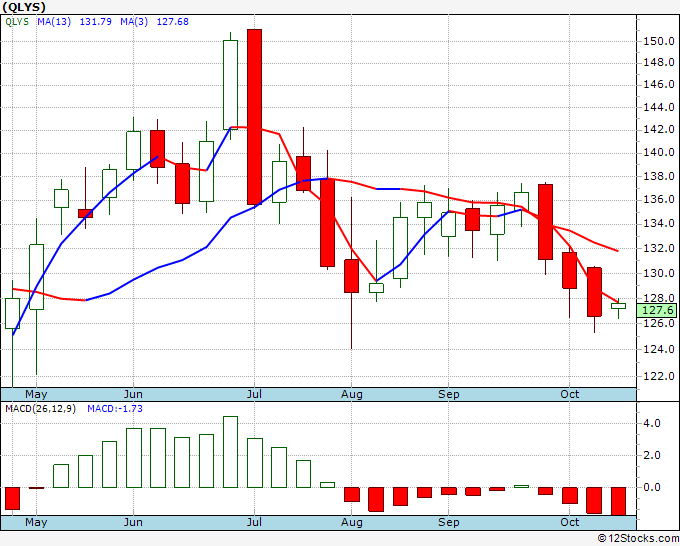Click the tall green late-June candlestick
The image size is (680, 546).
pyautogui.click(x=230, y=85)
